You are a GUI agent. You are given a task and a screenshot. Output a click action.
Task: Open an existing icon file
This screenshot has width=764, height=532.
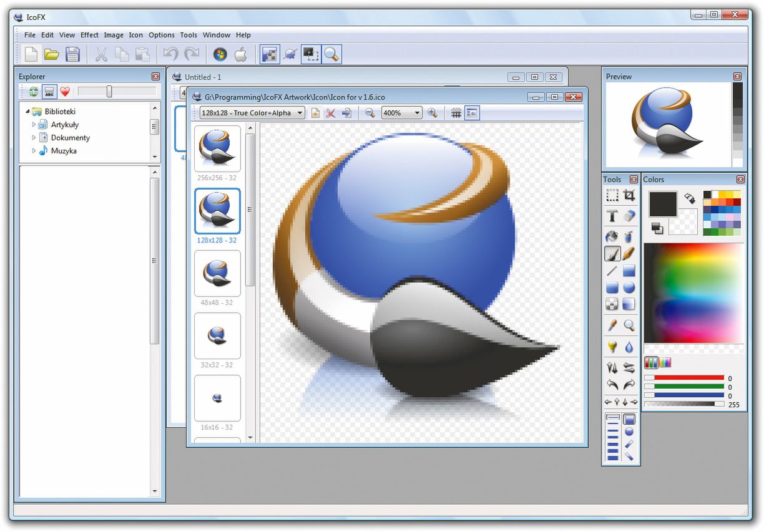tap(52, 54)
